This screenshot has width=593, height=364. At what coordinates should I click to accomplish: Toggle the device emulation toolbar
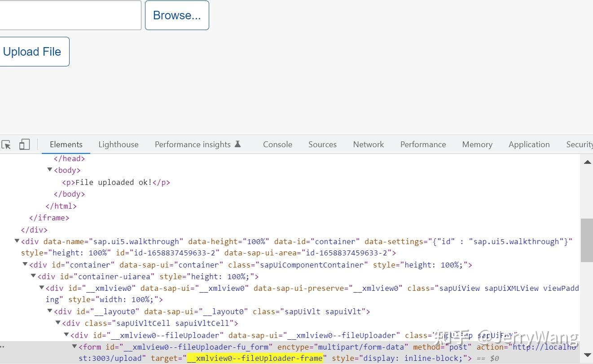24,144
